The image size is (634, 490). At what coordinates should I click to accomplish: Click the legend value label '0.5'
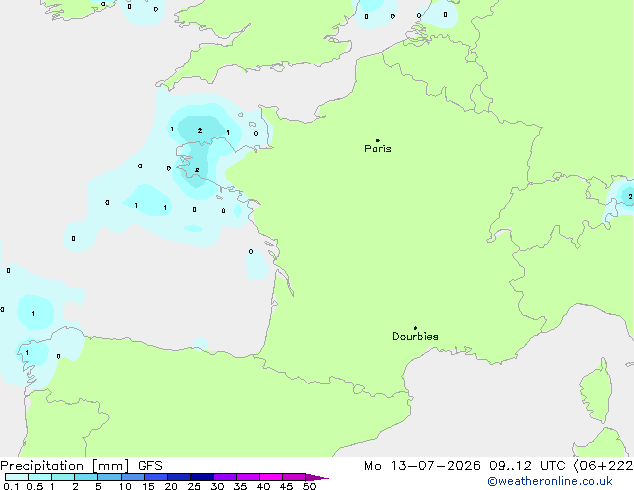pyautogui.click(x=35, y=486)
